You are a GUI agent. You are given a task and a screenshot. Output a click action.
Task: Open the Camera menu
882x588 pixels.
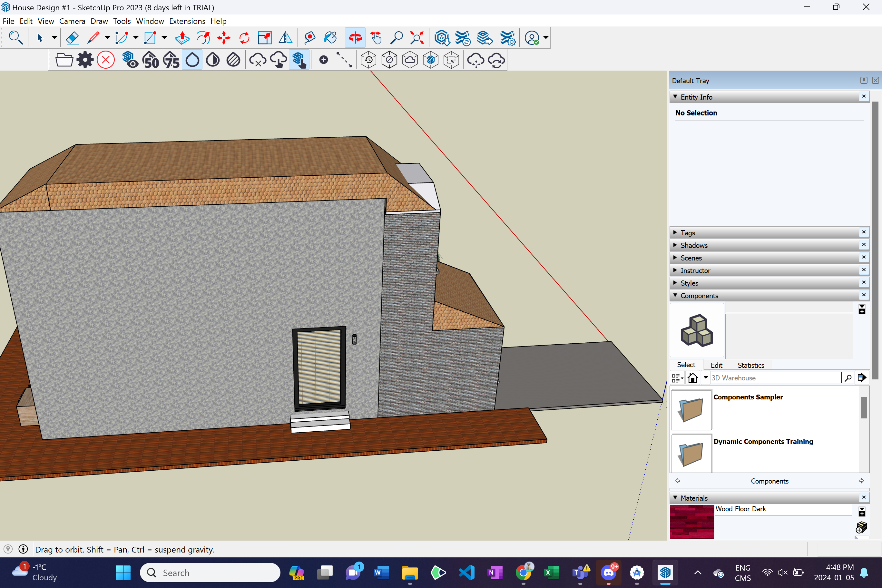click(x=72, y=21)
